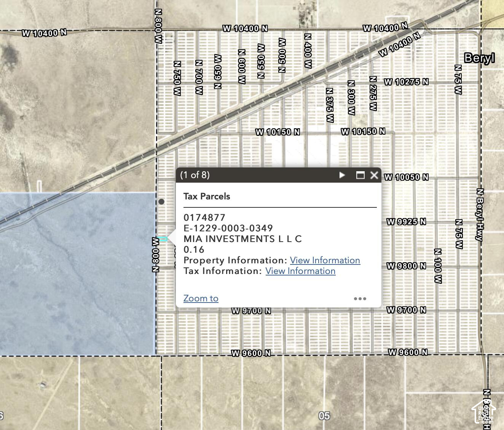Maximize the Tax Parcels popup
Image resolution: width=504 pixels, height=430 pixels.
tap(360, 175)
